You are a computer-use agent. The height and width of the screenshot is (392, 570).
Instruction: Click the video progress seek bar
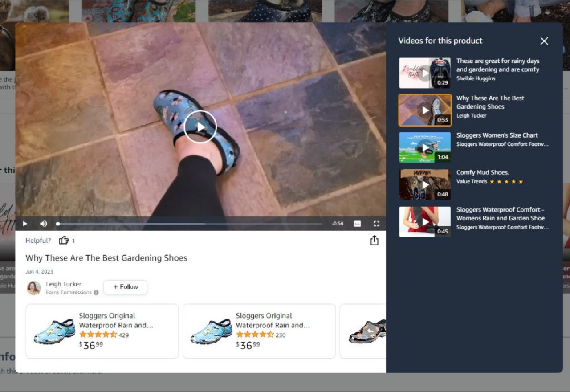(x=190, y=224)
